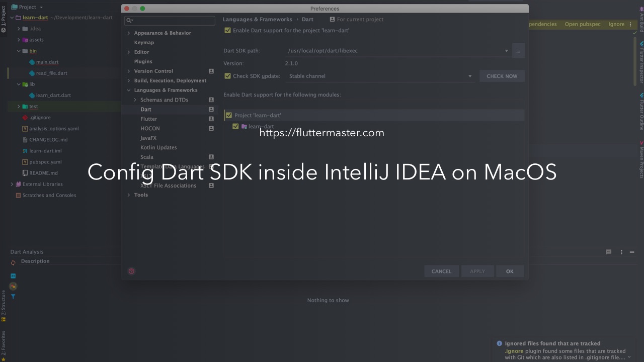Image resolution: width=644 pixels, height=362 pixels.
Task: Click the APPLY button in Preferences
Action: (477, 271)
